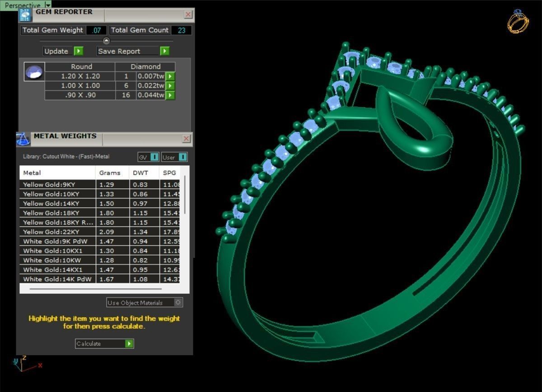Select the White Gold:10KW row
This screenshot has height=392, width=542.
(x=100, y=261)
